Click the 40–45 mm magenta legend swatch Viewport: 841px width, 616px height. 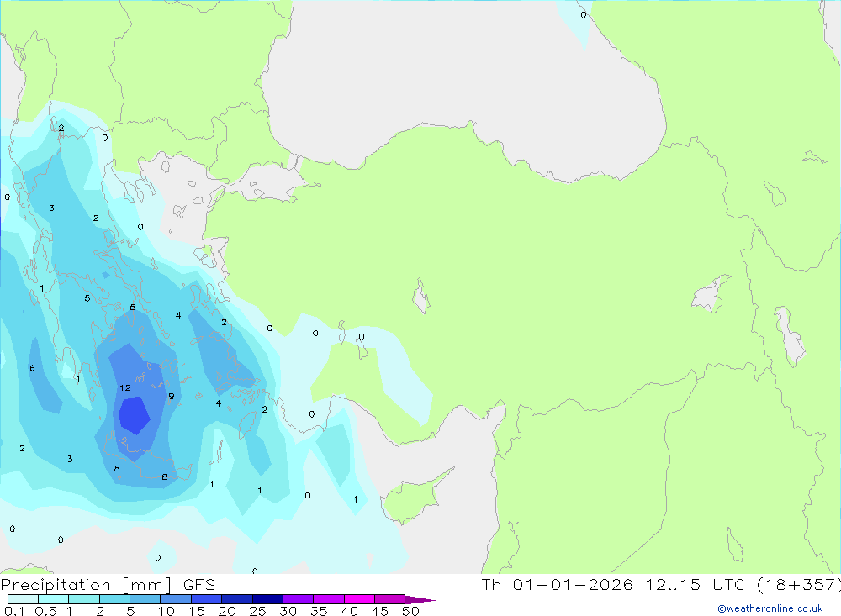click(359, 599)
